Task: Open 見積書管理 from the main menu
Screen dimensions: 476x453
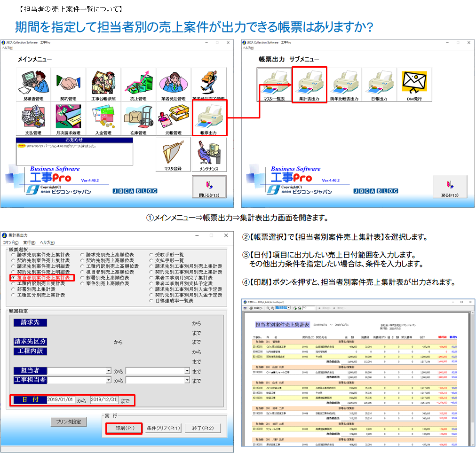Action: pos(33,85)
